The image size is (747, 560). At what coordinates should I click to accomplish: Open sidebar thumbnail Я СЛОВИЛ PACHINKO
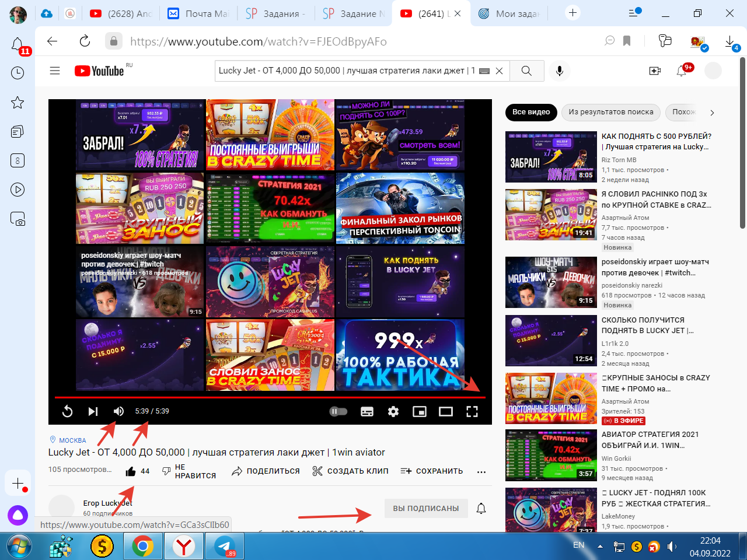tap(550, 214)
